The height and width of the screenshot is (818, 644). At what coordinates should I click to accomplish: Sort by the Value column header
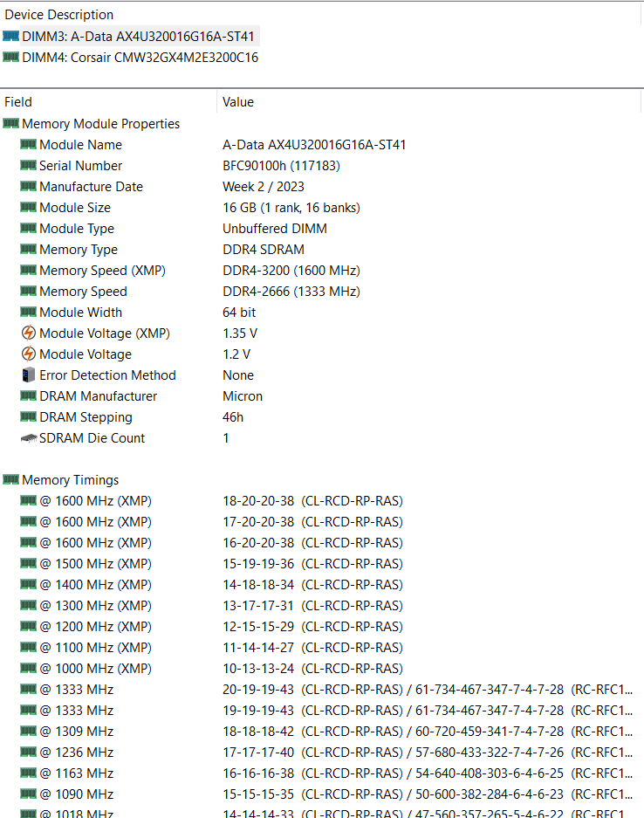428,102
